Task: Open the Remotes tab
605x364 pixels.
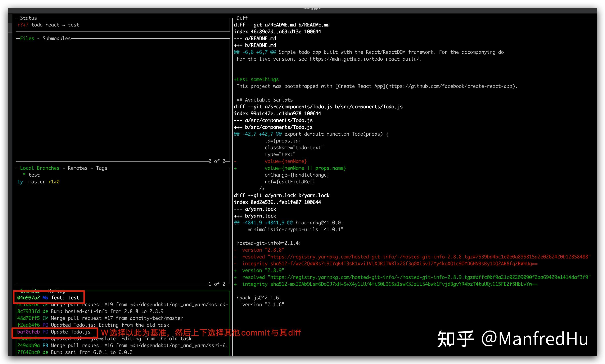Action: 78,168
